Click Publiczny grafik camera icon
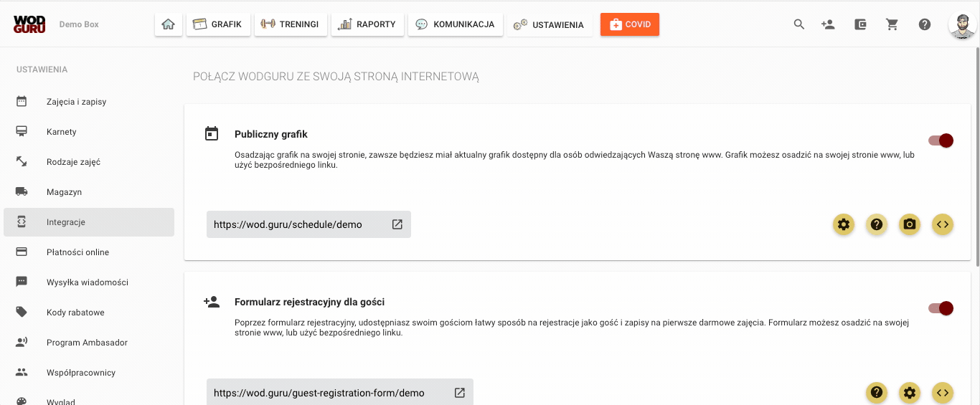Viewport: 980px width, 405px height. 910,224
